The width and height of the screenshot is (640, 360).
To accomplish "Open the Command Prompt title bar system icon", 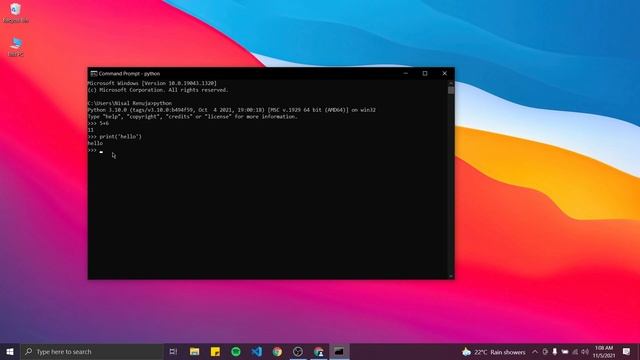I will (94, 73).
